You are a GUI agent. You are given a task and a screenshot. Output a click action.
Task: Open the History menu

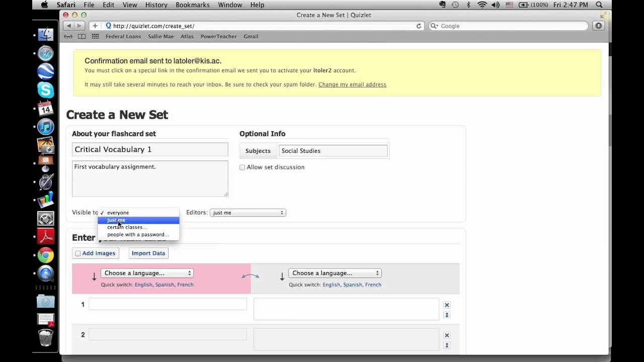pyautogui.click(x=156, y=5)
